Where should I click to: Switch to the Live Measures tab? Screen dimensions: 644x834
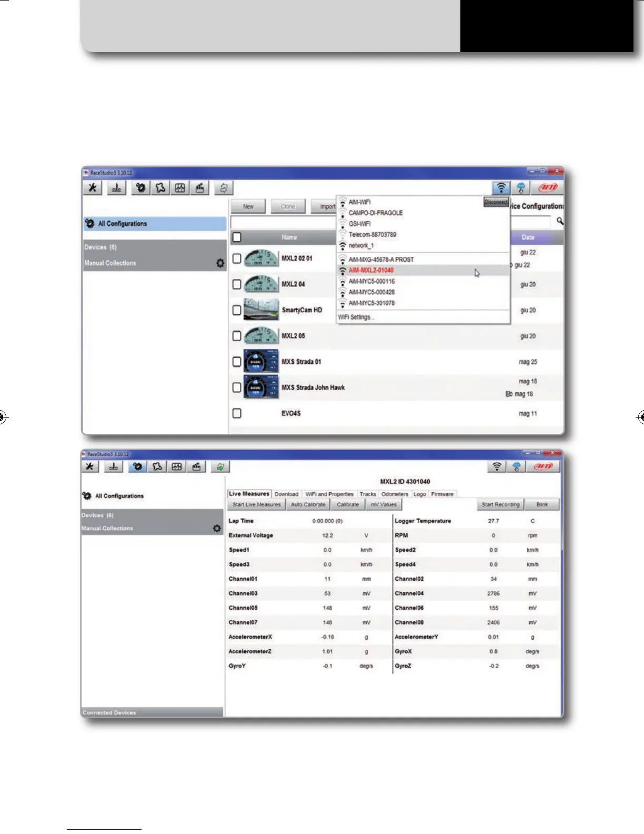pyautogui.click(x=249, y=494)
